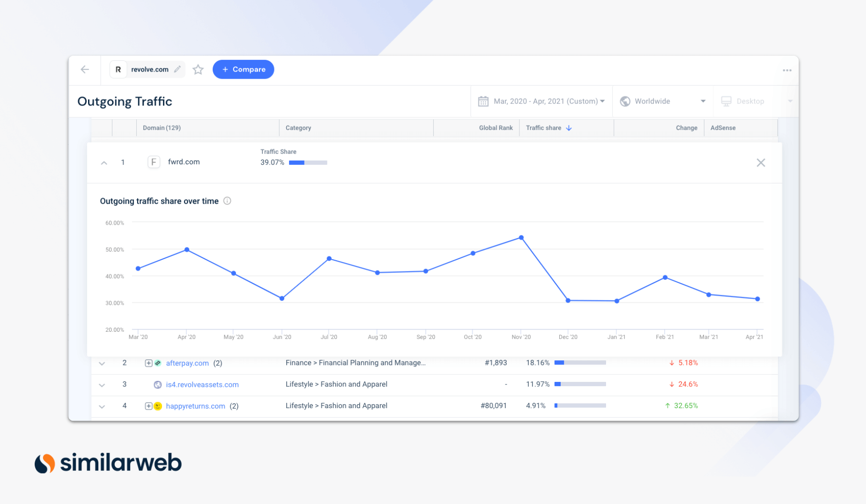Open info tooltip for outgoing traffic chart
866x504 pixels.
click(x=228, y=201)
